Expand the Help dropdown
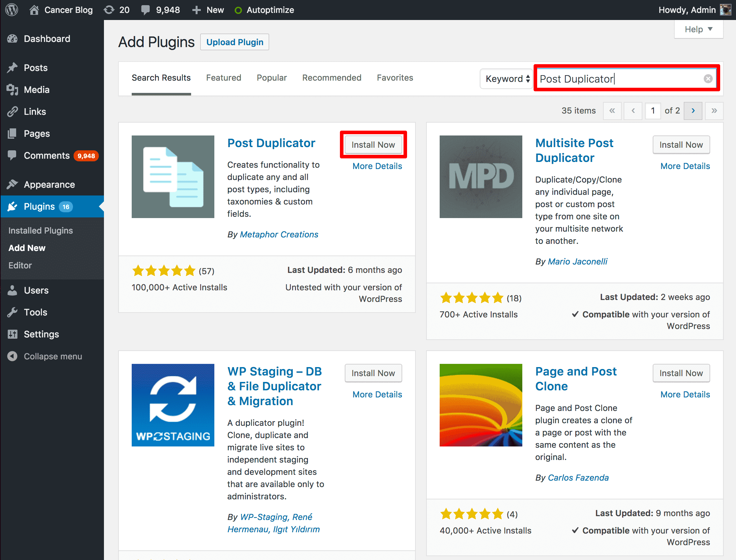 pos(699,29)
